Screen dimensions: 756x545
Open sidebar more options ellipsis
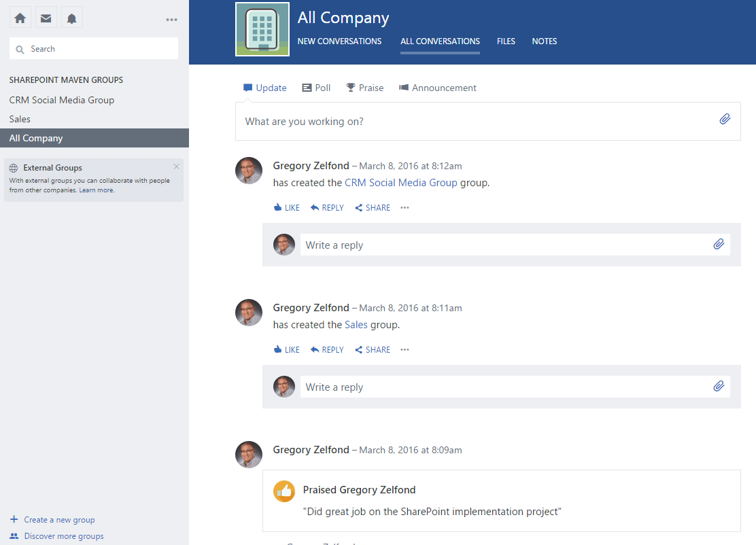coord(171,20)
